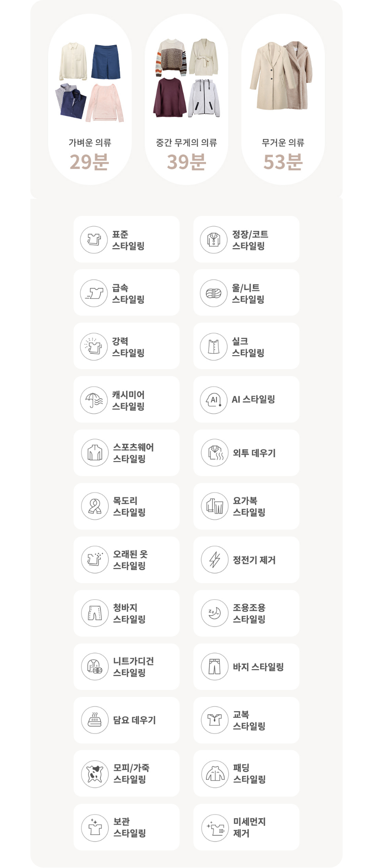Choose the 패딩 스타일링 course label
Image resolution: width=373 pixels, height=868 pixels.
249,774
